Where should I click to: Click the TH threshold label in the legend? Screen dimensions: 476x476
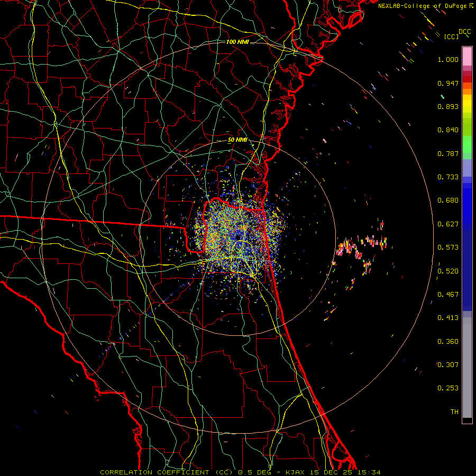pos(454,412)
